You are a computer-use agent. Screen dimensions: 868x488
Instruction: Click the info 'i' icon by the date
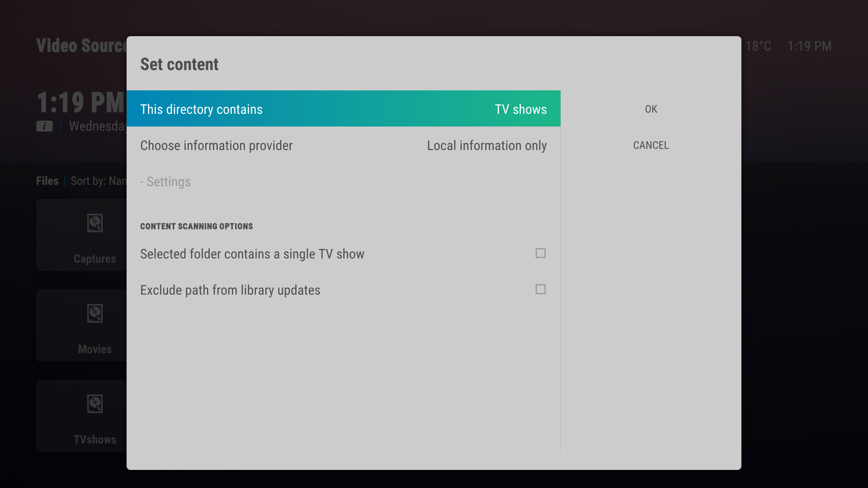44,127
